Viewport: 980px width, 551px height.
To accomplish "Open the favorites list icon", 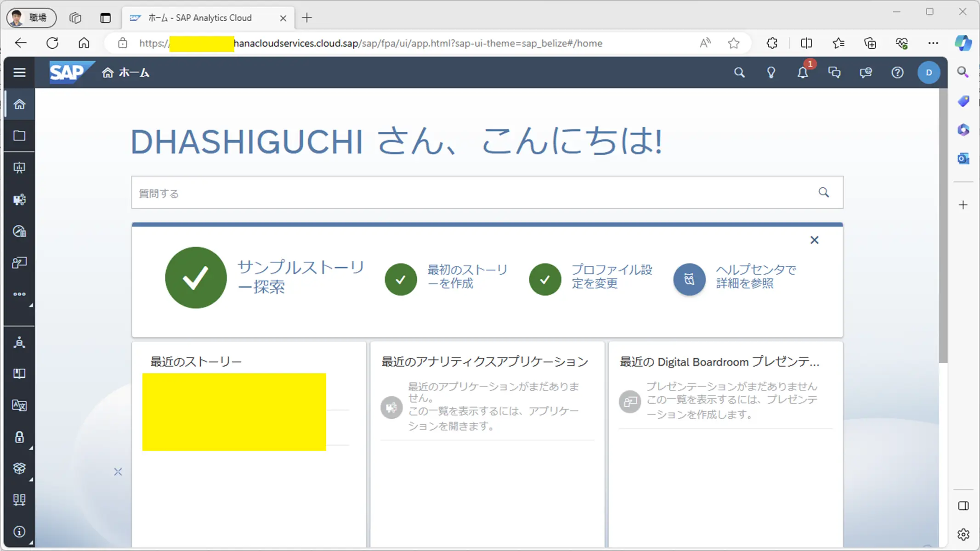I will click(838, 43).
